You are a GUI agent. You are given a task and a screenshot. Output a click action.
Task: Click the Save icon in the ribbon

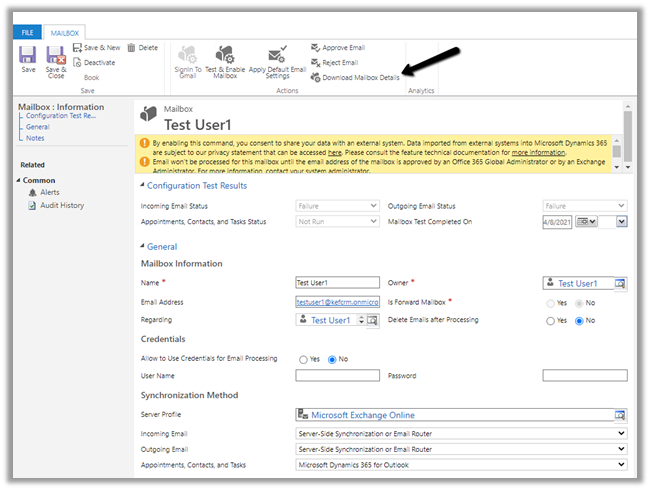(28, 56)
